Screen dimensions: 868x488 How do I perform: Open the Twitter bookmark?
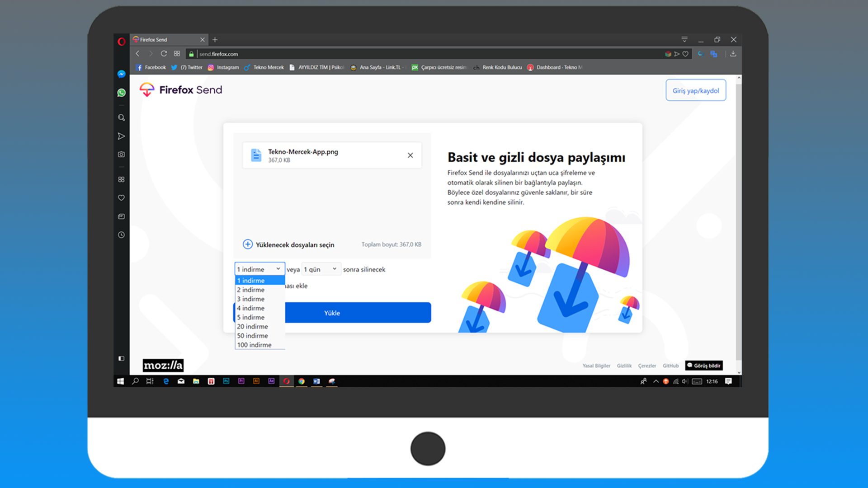[x=187, y=67]
